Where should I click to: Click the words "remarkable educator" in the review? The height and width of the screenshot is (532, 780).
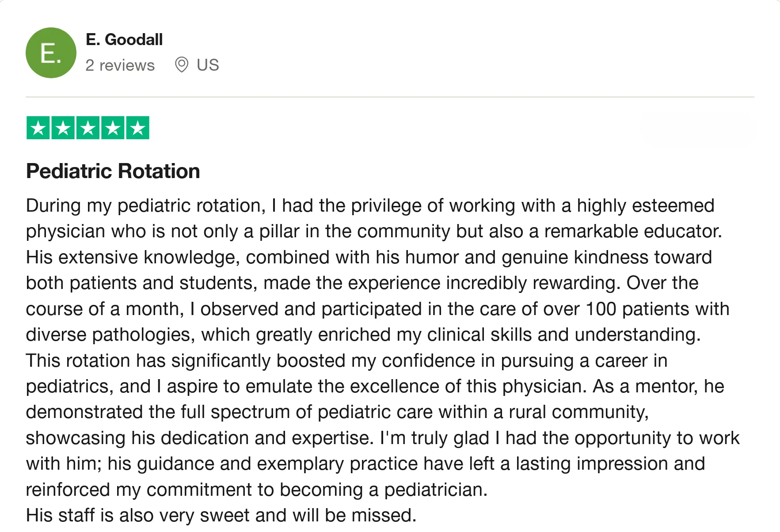point(632,232)
